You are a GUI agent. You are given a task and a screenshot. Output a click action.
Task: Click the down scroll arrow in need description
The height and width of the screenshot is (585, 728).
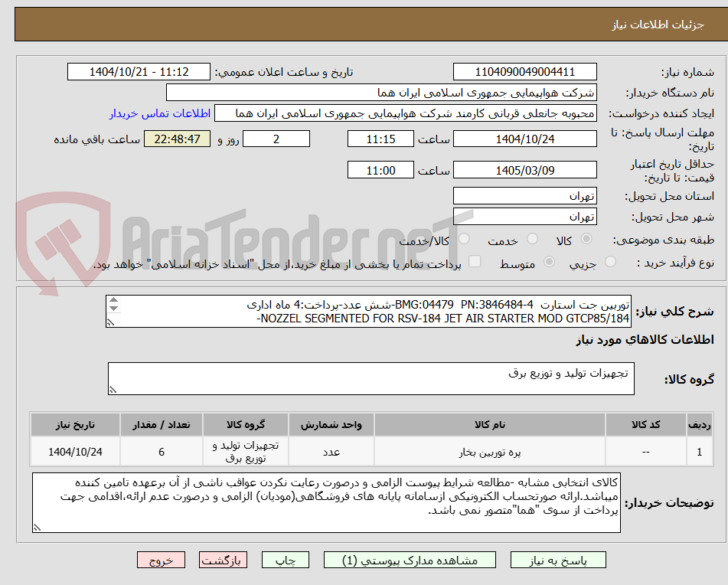coord(113,309)
